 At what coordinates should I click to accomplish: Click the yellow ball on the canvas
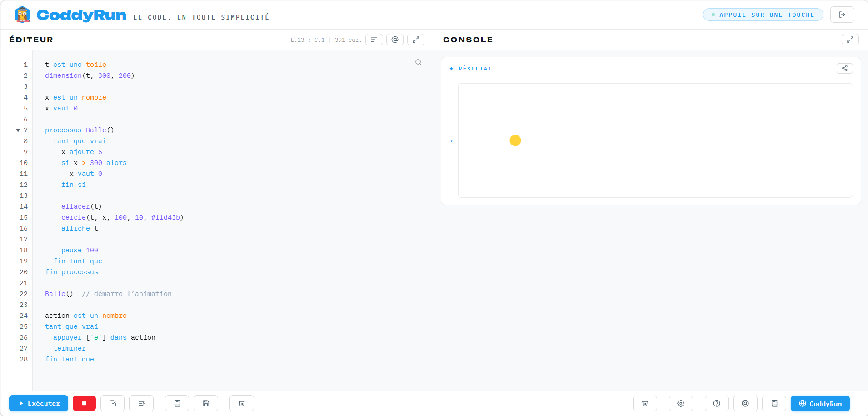tap(515, 140)
